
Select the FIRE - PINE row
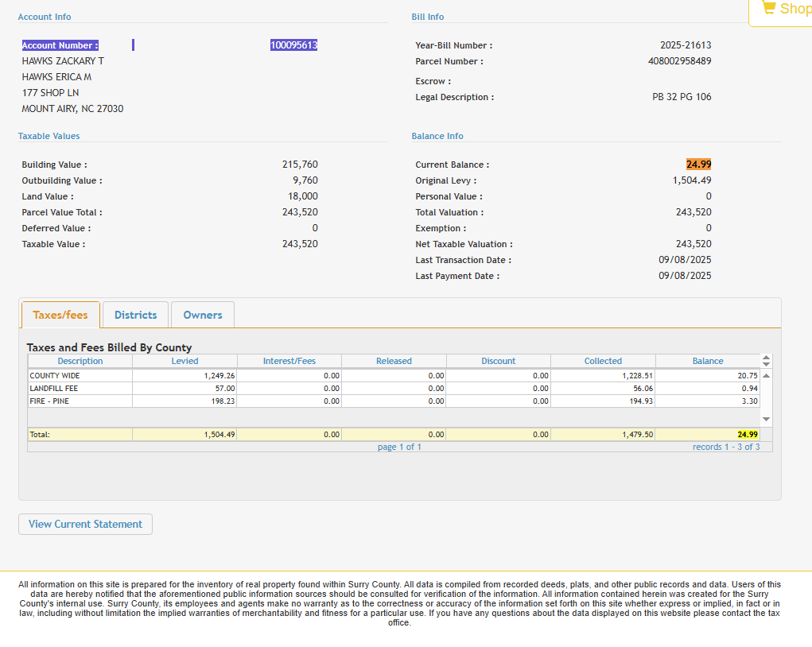(80, 401)
